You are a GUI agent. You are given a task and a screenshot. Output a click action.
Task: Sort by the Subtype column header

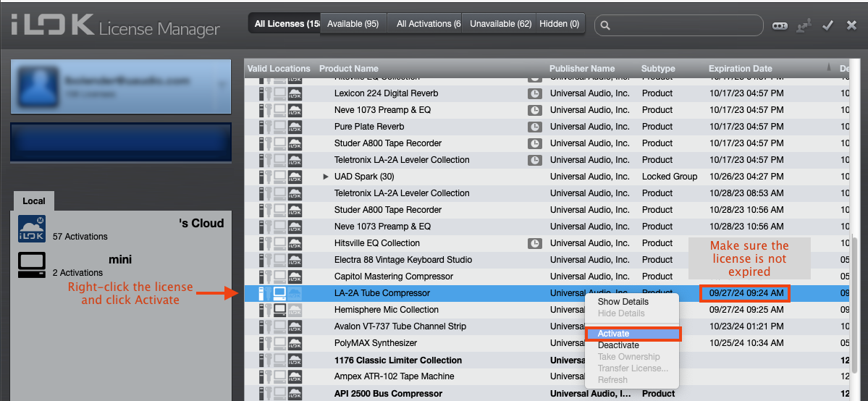[x=657, y=69]
